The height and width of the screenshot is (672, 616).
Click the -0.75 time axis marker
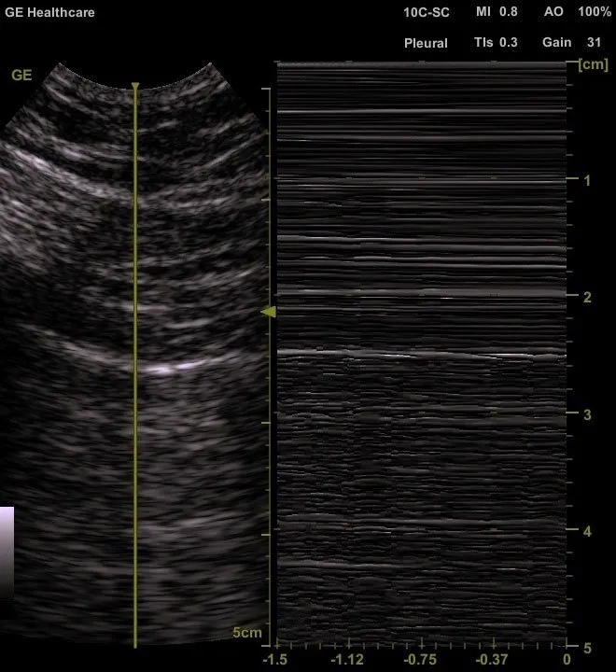[421, 659]
